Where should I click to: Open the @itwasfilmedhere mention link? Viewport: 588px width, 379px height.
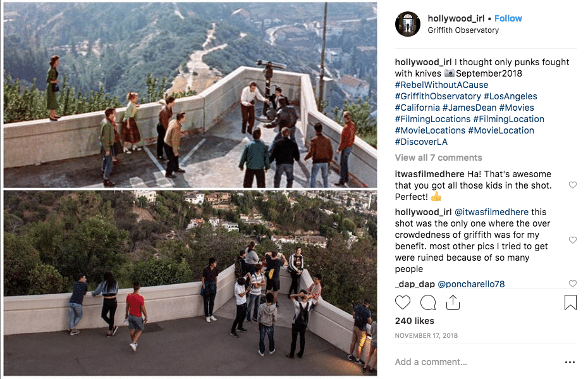click(x=492, y=212)
